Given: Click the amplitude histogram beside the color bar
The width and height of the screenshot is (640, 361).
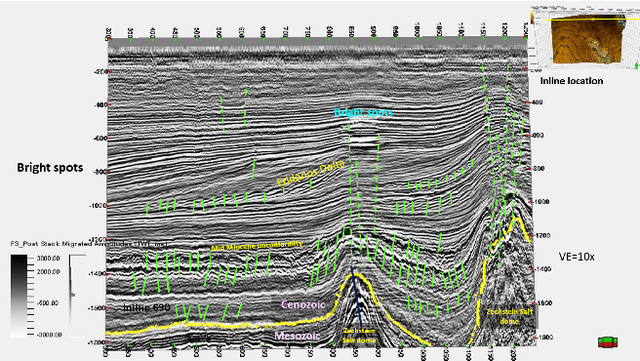Looking at the screenshot, I should [76, 296].
